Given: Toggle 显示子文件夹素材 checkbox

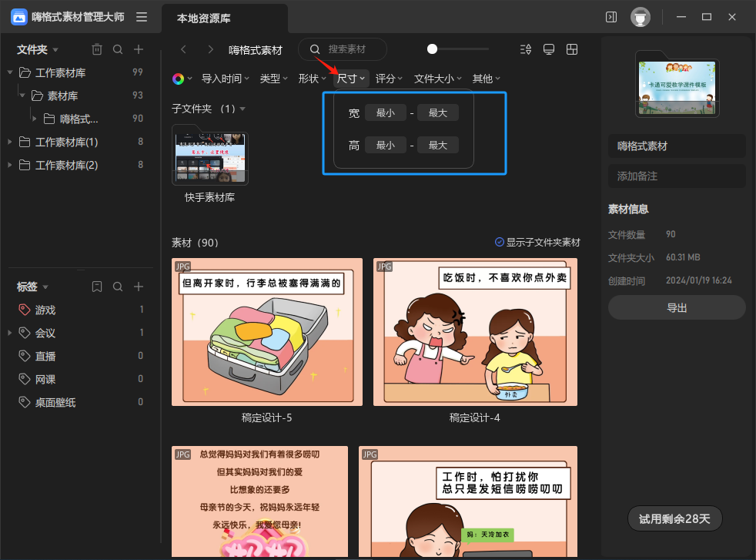Looking at the screenshot, I should (500, 242).
